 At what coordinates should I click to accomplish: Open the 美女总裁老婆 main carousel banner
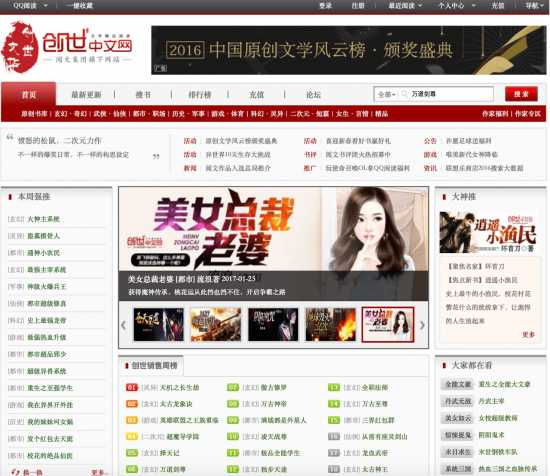click(273, 244)
